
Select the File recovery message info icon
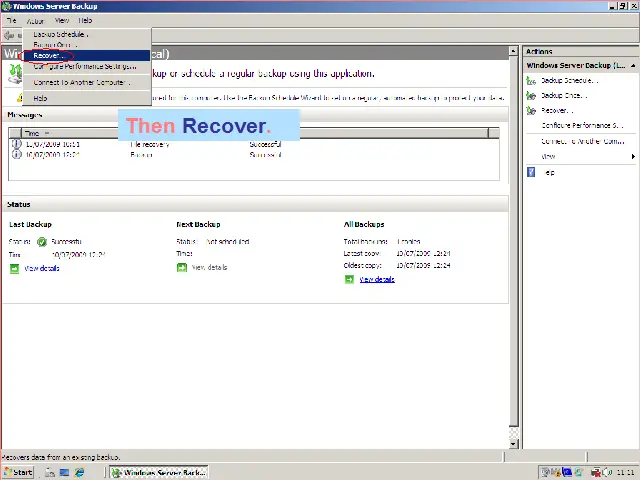pyautogui.click(x=16, y=144)
